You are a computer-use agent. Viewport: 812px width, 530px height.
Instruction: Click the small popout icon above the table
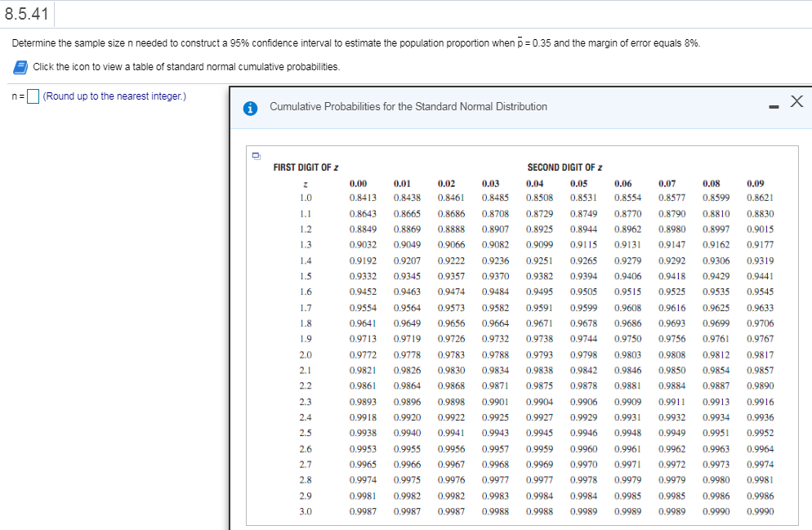pos(256,155)
